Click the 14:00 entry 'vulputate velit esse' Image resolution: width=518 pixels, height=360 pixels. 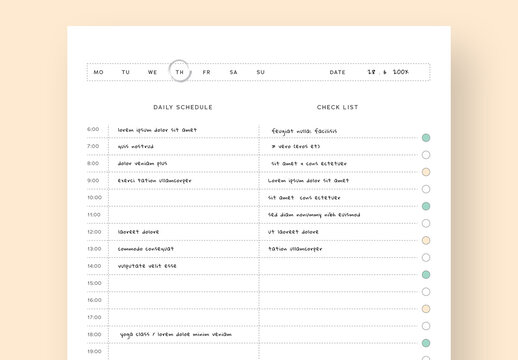pyautogui.click(x=147, y=266)
